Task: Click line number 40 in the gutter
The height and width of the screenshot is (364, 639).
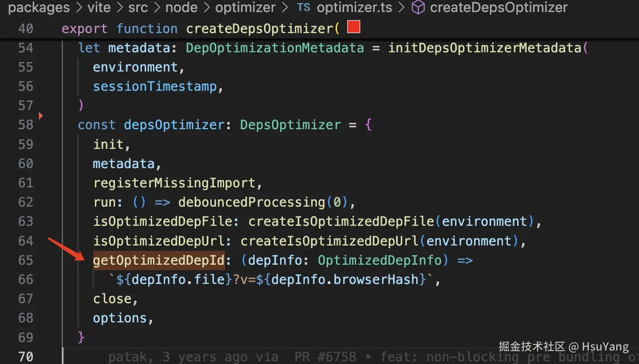Action: [x=26, y=29]
